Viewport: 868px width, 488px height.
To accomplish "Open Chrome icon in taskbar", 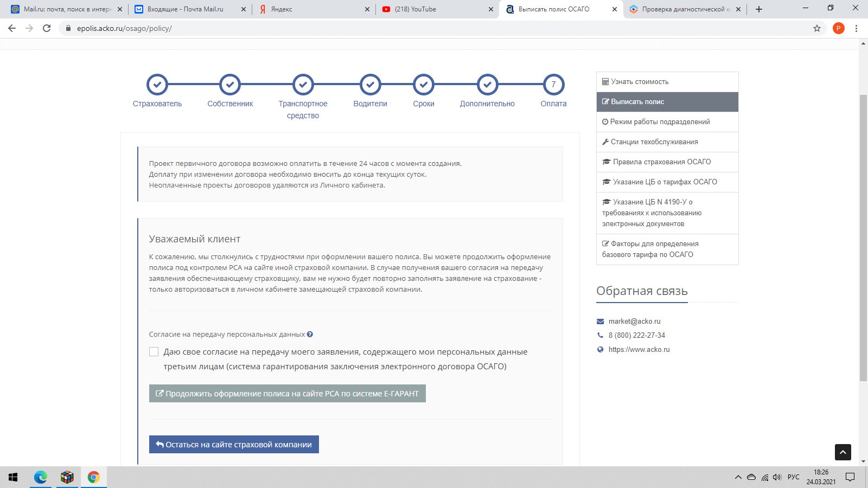I will click(x=94, y=477).
